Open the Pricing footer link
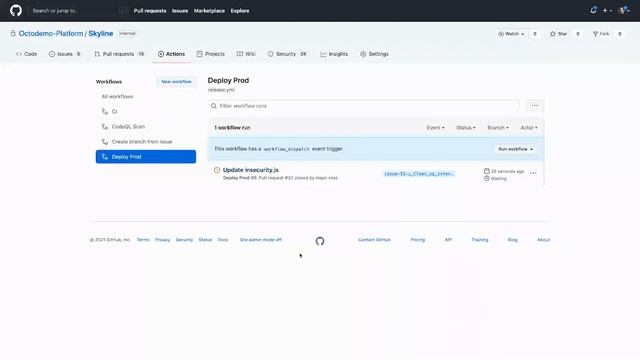The height and width of the screenshot is (360, 640). click(418, 240)
